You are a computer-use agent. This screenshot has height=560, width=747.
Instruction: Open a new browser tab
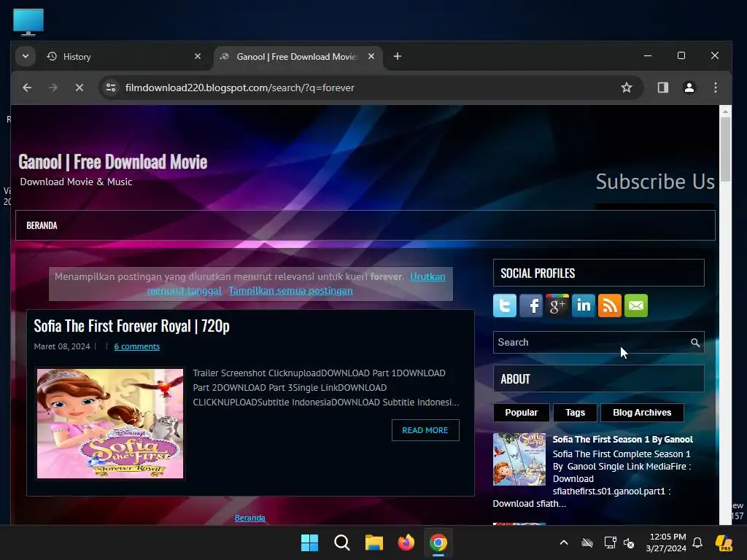[x=398, y=57]
